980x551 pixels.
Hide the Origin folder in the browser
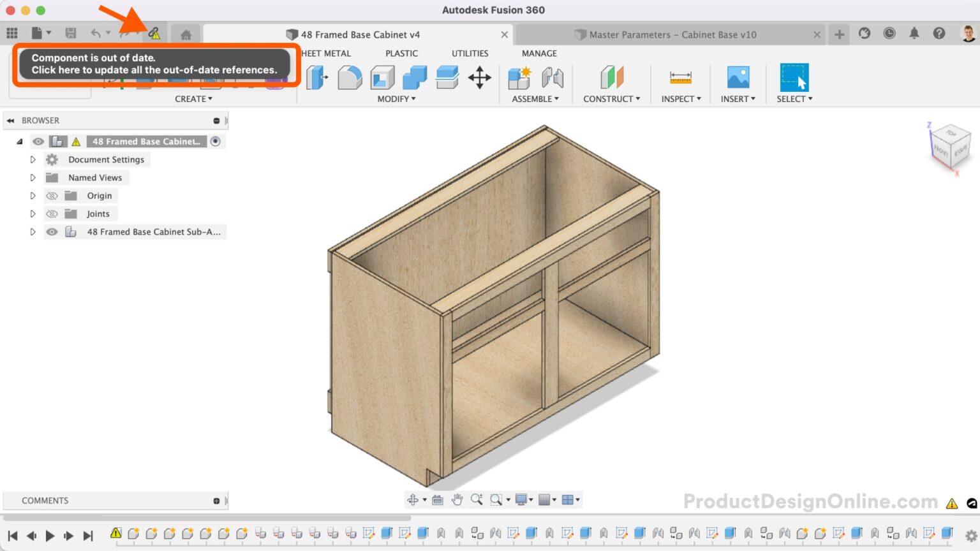pyautogui.click(x=52, y=195)
